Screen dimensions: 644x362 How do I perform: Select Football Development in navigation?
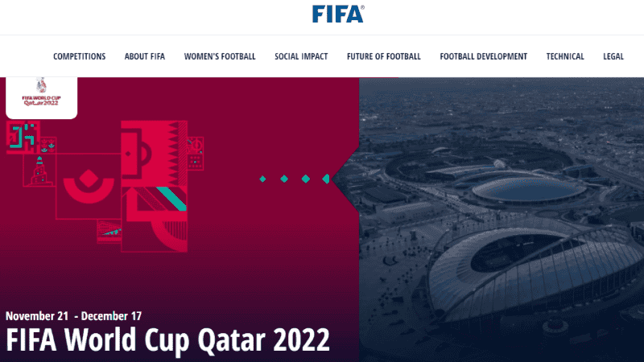pyautogui.click(x=483, y=56)
